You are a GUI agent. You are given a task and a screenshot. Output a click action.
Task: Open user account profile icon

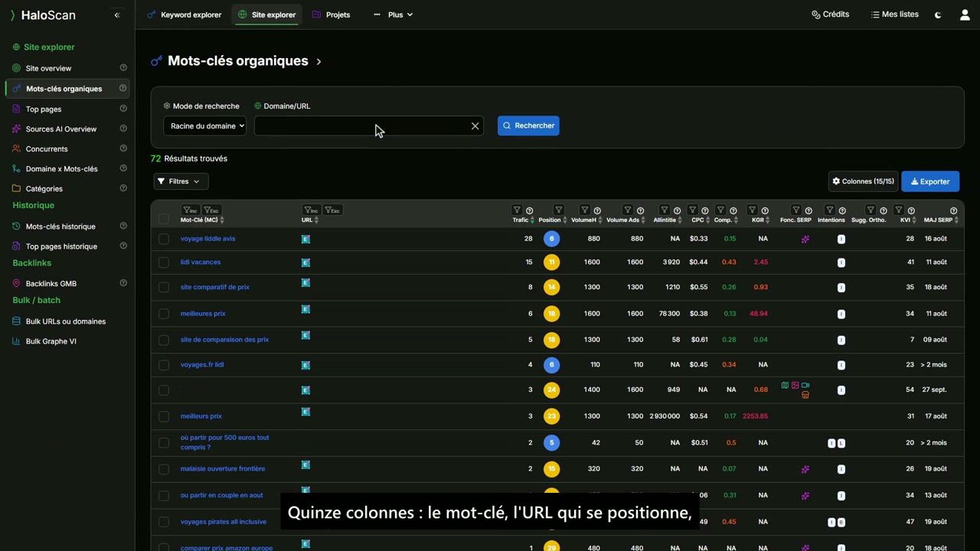point(965,15)
